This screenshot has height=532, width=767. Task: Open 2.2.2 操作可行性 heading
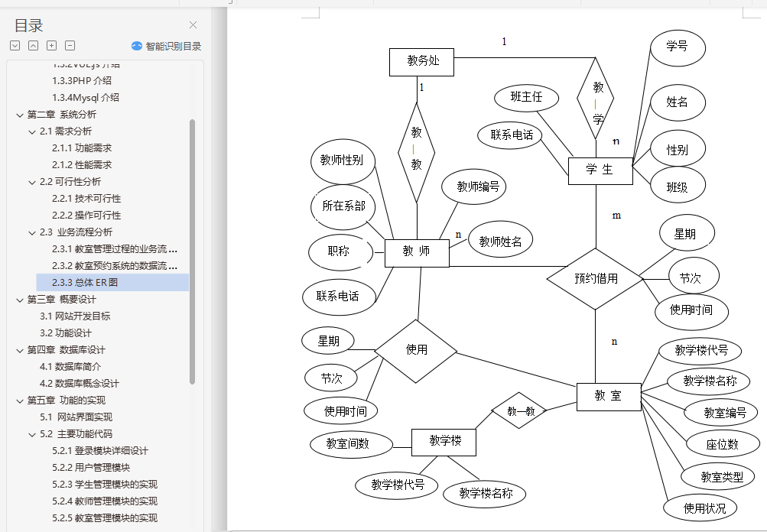click(86, 215)
